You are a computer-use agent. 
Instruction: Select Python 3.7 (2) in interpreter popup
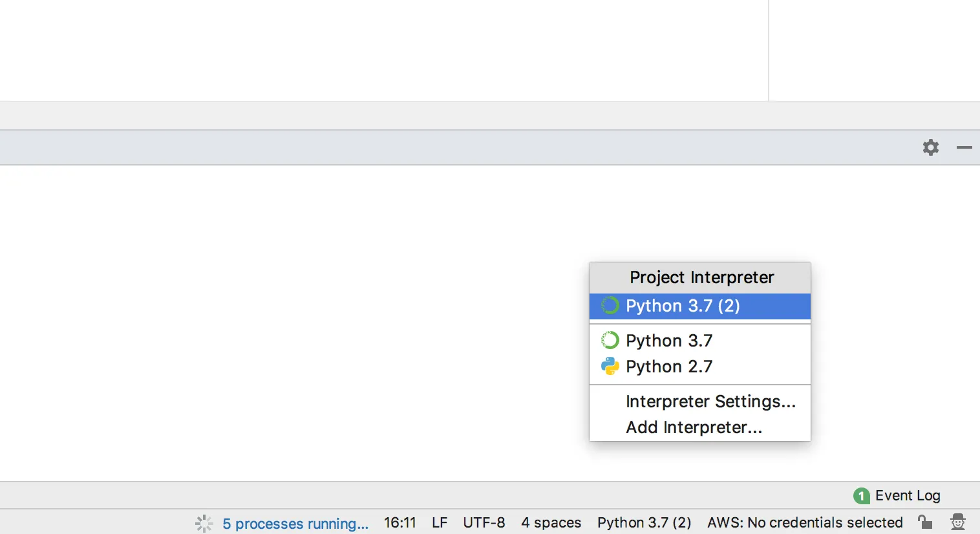(683, 306)
